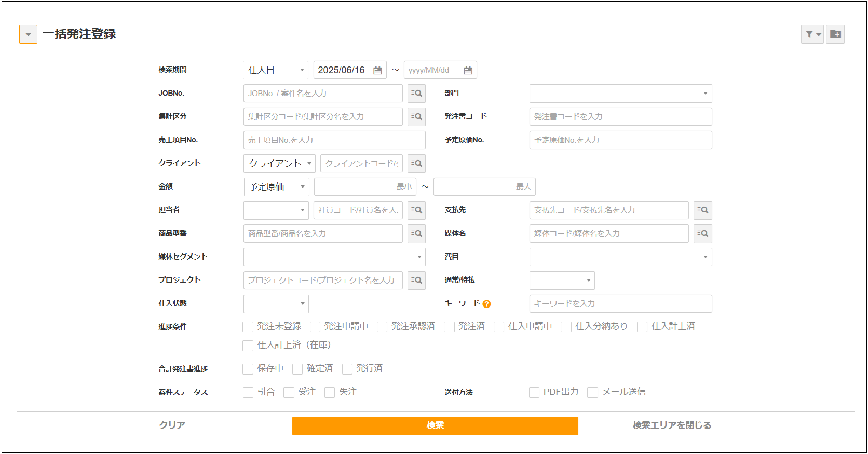868x454 pixels.
Task: Open the filter funnel menu button
Action: [812, 34]
